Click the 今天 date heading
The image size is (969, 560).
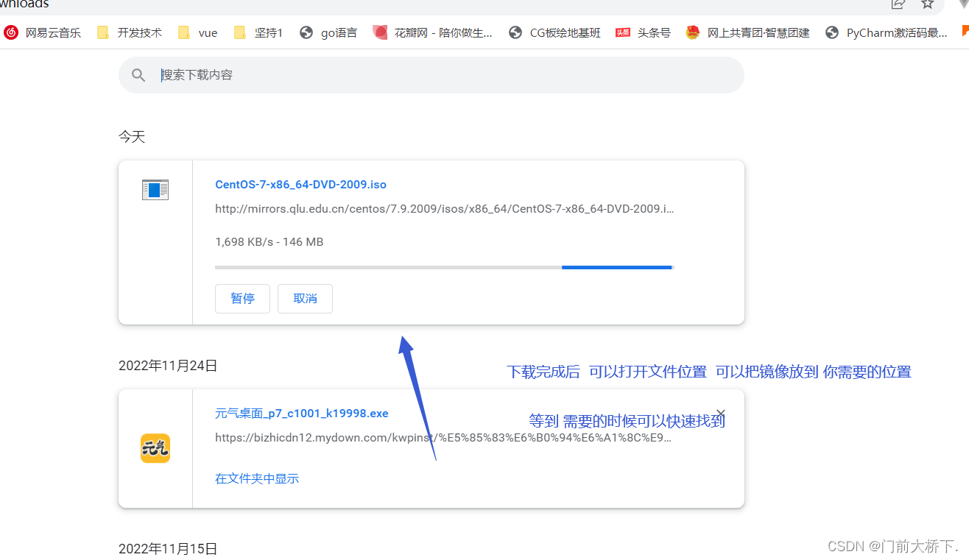click(x=132, y=137)
